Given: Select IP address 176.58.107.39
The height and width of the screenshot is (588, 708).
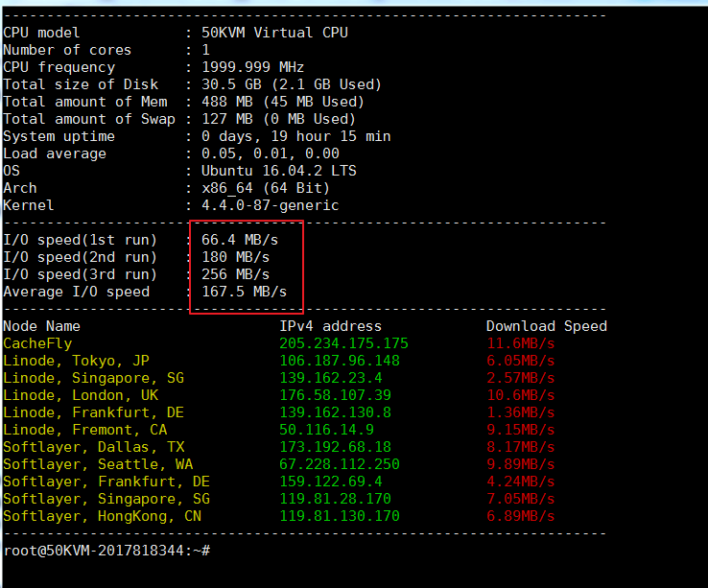Looking at the screenshot, I should (335, 395).
